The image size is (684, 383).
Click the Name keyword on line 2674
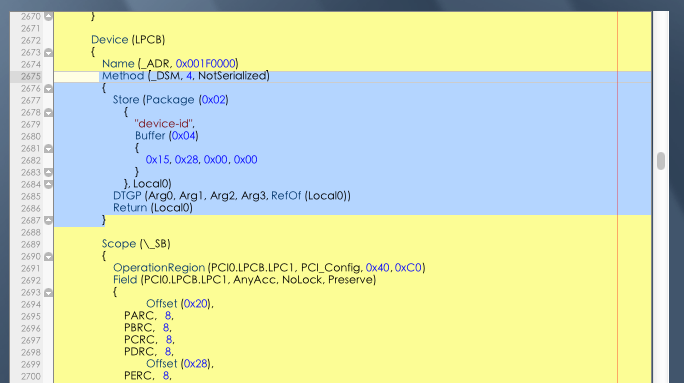pyautogui.click(x=118, y=64)
